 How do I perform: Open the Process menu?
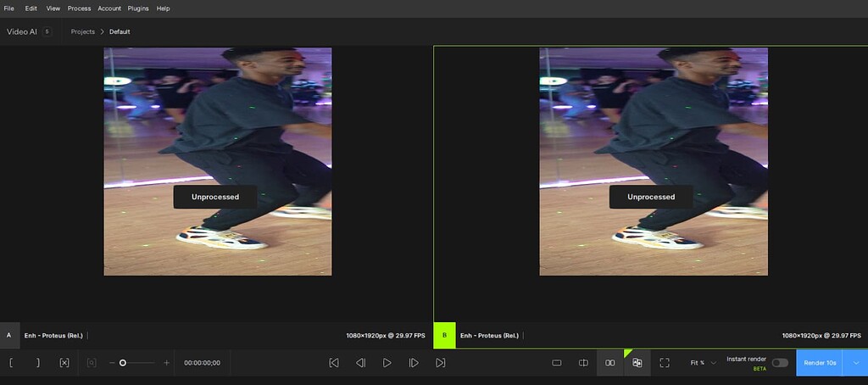79,8
